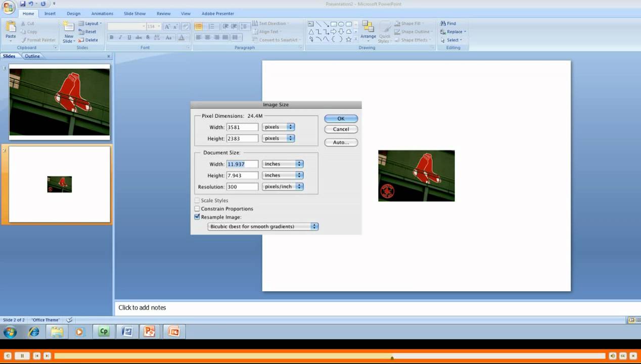Select the Red Sox picture on slide
This screenshot has width=641, height=364.
[x=417, y=175]
